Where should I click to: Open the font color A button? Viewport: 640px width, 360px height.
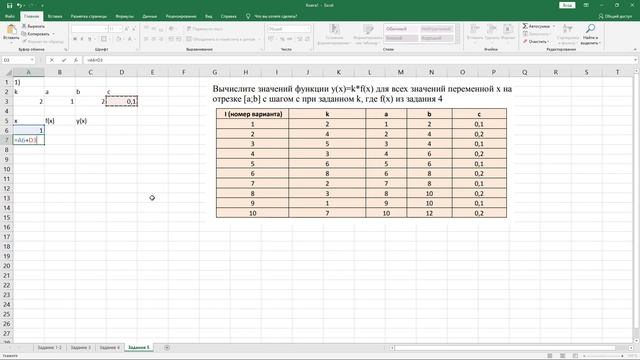(x=130, y=39)
